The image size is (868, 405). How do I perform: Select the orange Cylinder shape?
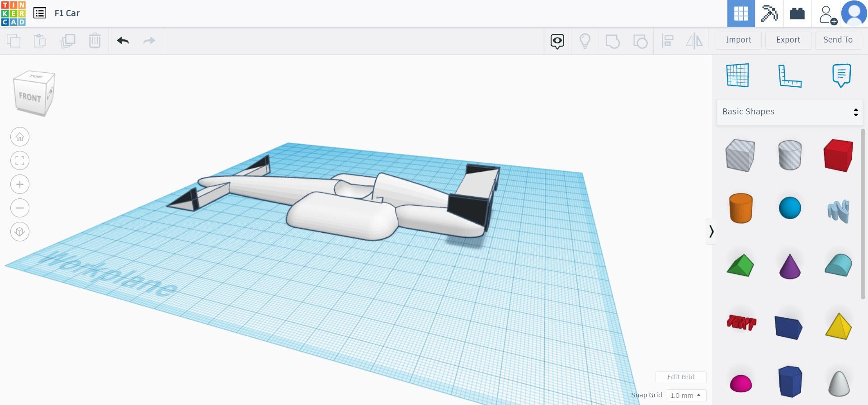pos(741,208)
